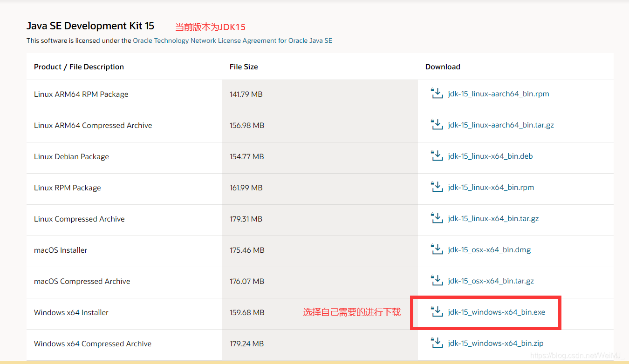This screenshot has width=629, height=364.
Task: Select Windows x64 Compressed Archive description
Action: (x=93, y=344)
